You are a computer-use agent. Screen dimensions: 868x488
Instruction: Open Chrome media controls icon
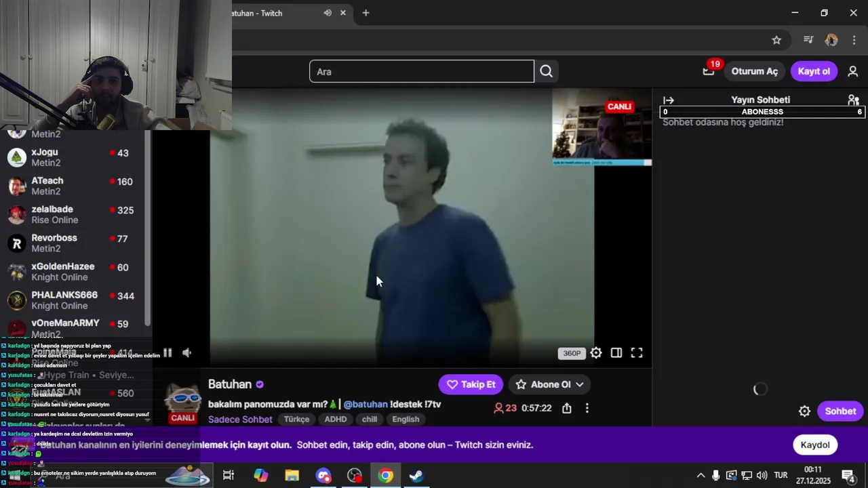[x=808, y=40]
